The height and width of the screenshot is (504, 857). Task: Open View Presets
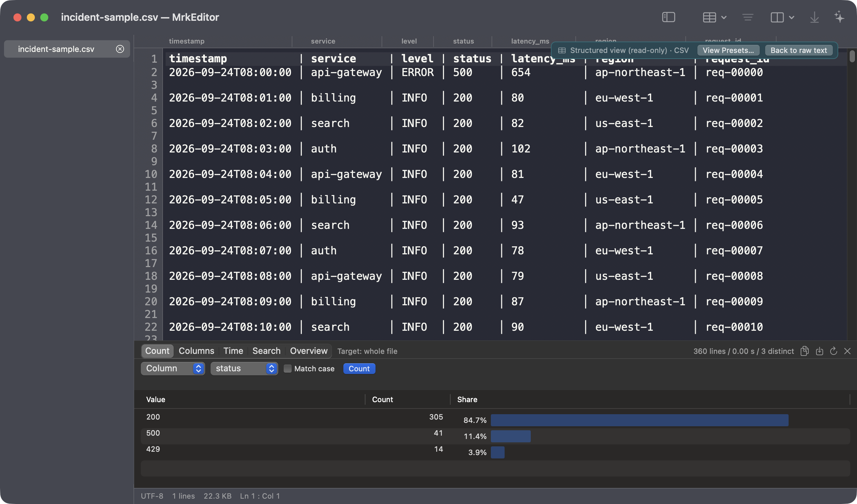(728, 50)
